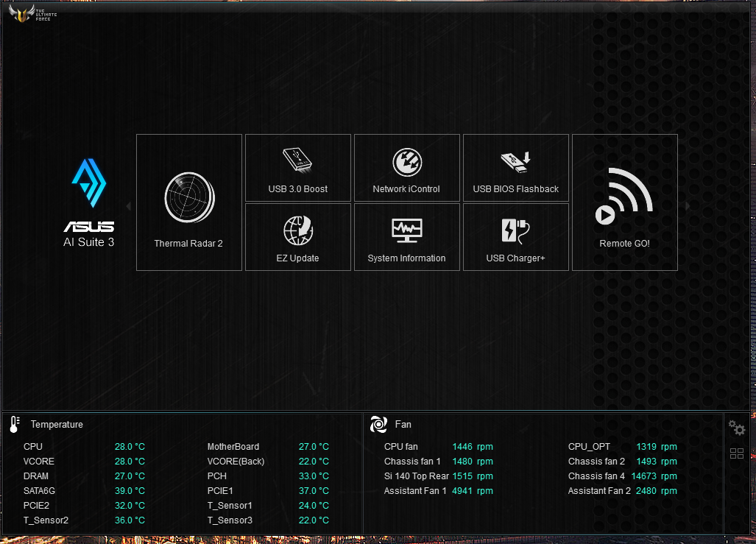Click the MotherBoard temperature label
Image resolution: width=756 pixels, height=544 pixels.
pyautogui.click(x=233, y=447)
